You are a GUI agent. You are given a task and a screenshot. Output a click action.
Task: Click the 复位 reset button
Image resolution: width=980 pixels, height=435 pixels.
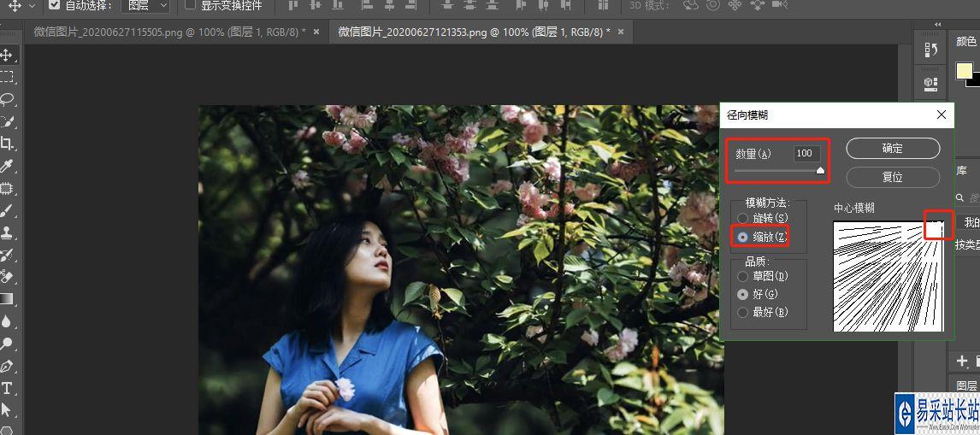893,178
